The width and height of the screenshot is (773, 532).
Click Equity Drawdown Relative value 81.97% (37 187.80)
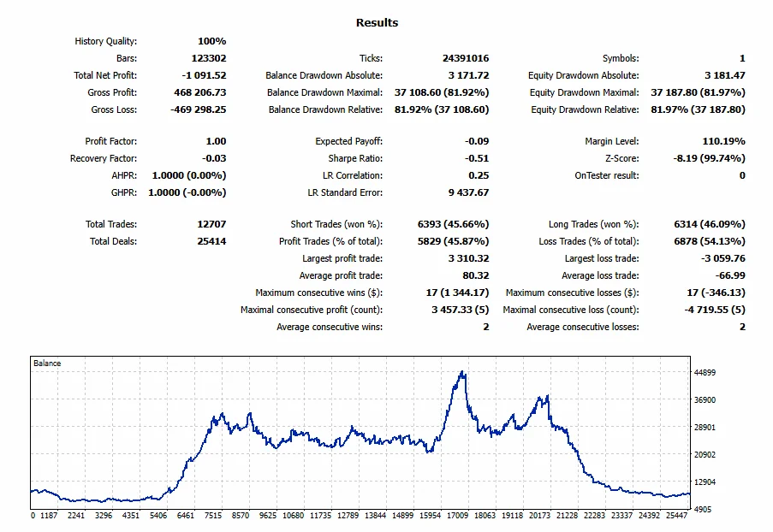(698, 109)
